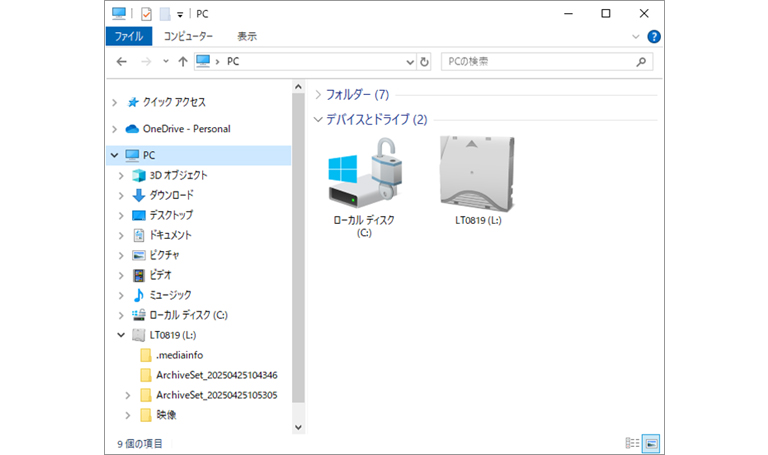Go forward with the right arrow button
This screenshot has height=455, width=768.
pos(146,62)
